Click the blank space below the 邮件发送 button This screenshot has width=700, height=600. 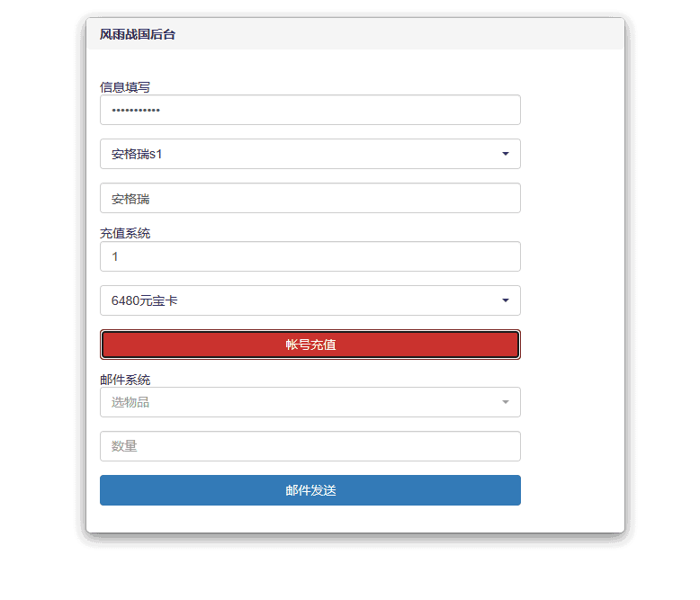click(x=310, y=519)
